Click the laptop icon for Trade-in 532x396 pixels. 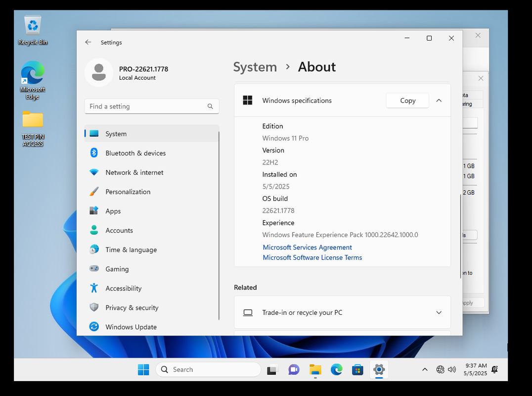click(x=248, y=312)
